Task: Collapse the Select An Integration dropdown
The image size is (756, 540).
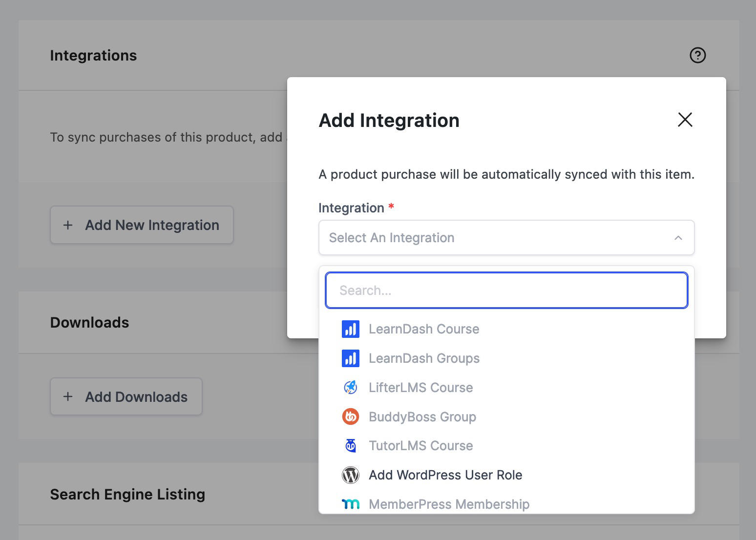Action: (x=678, y=238)
